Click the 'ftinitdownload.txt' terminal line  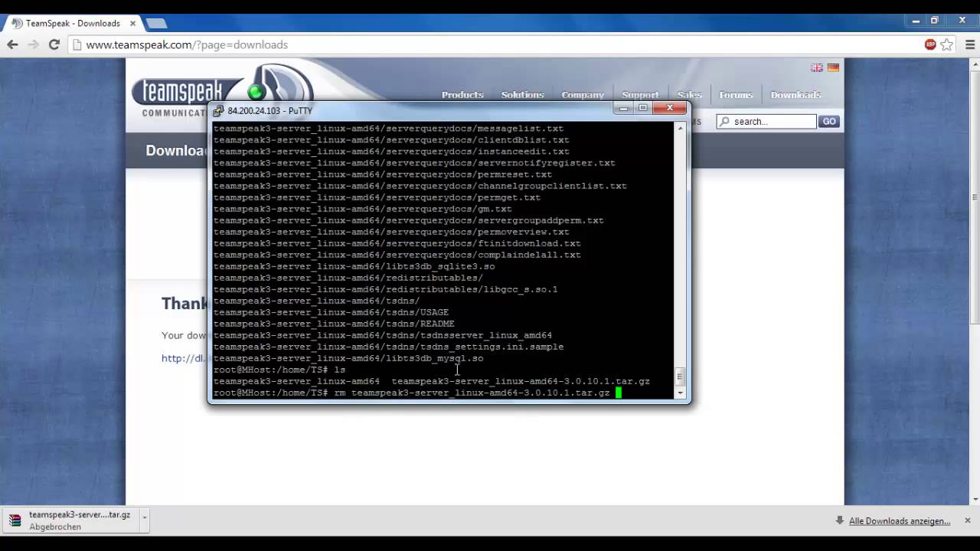tap(397, 243)
